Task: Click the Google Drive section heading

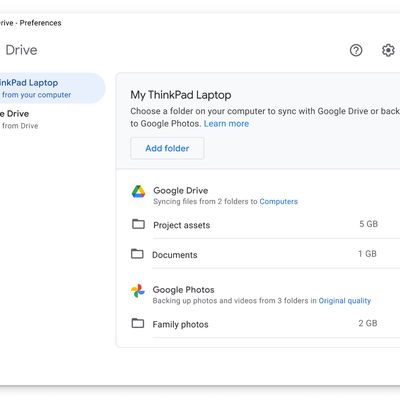Action: [x=181, y=191]
